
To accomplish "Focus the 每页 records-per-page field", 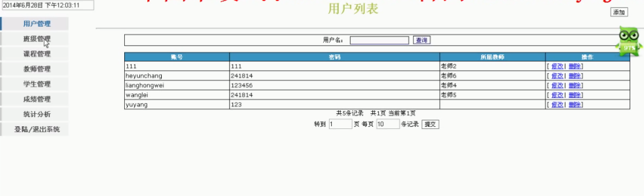I will click(388, 124).
